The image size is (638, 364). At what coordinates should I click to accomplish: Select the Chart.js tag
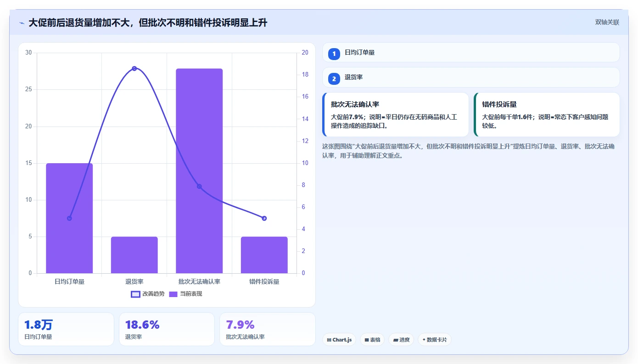pos(339,340)
